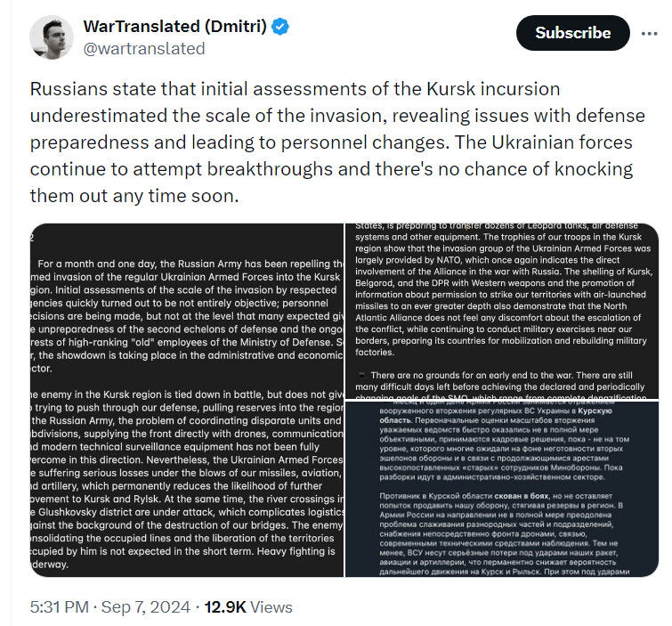Open the WarTranslated profile avatar
Screen dimensions: 672x626
[52, 37]
